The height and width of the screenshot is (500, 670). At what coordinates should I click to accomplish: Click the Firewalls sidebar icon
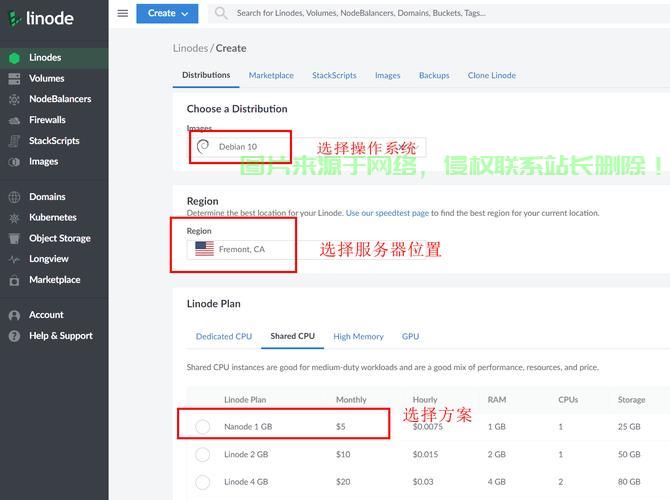14,120
